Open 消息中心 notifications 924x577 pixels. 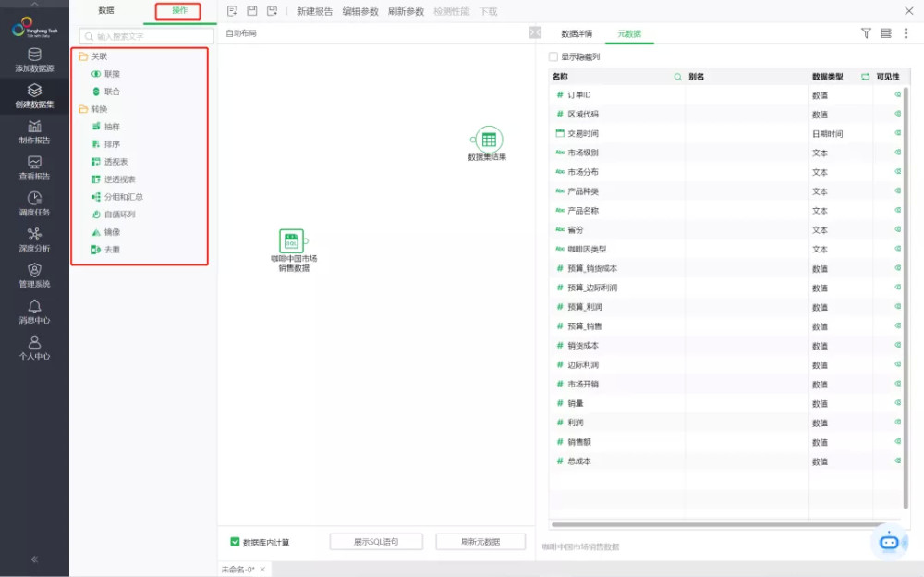(x=34, y=313)
